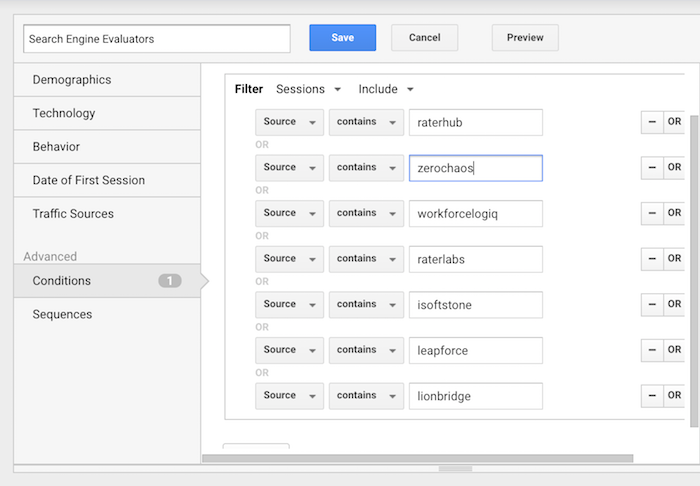Remove the raterhub condition with minus button

[x=652, y=122]
